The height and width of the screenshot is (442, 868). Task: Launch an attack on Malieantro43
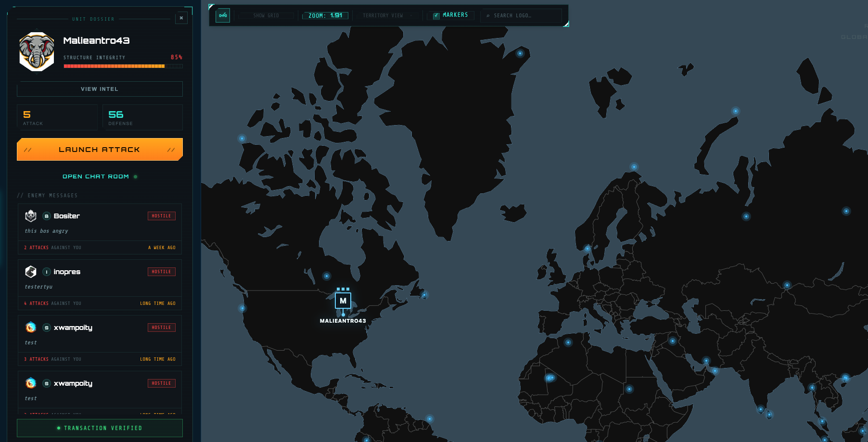tap(100, 150)
